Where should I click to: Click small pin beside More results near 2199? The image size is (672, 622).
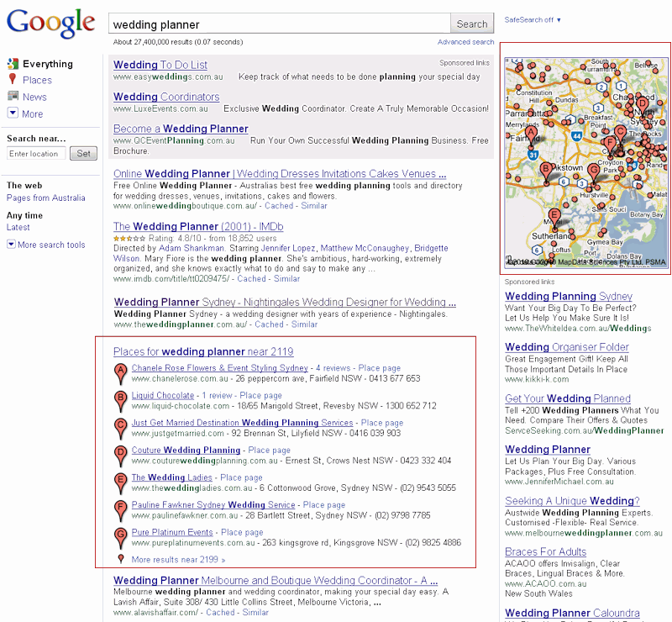point(121,559)
